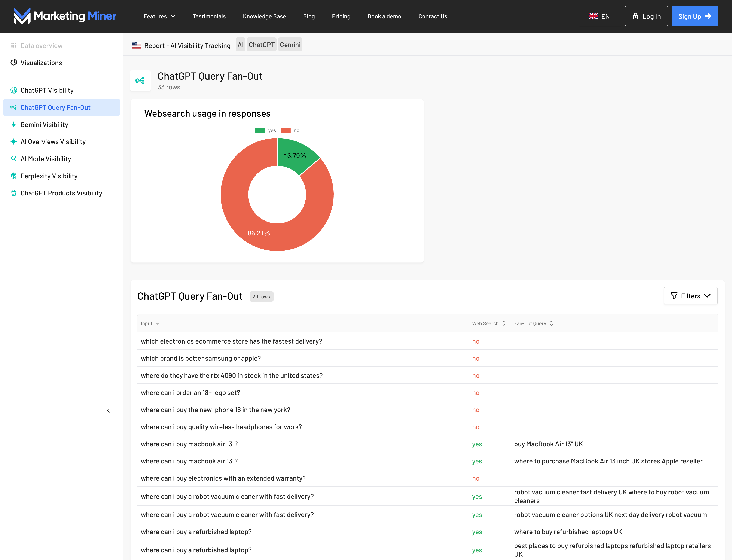This screenshot has width=732, height=560.
Task: Click the Log In button
Action: (646, 16)
